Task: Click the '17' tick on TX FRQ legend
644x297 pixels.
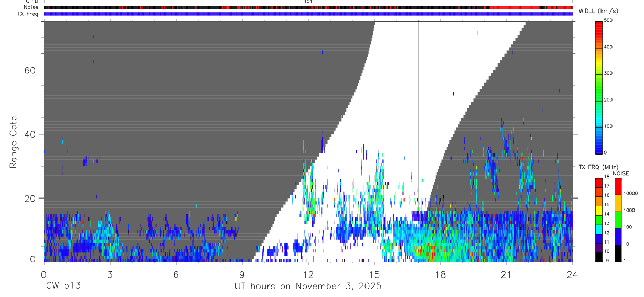Action: (x=607, y=186)
